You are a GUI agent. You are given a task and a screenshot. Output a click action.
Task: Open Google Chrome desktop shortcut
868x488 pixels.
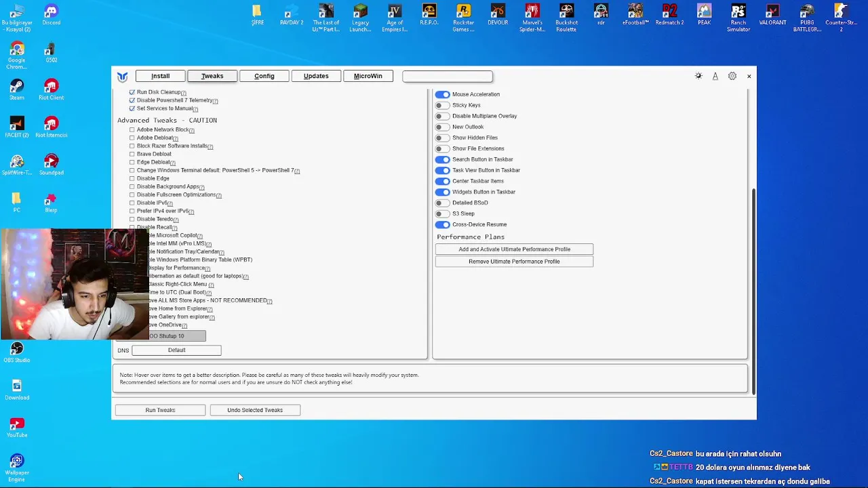[x=17, y=56]
